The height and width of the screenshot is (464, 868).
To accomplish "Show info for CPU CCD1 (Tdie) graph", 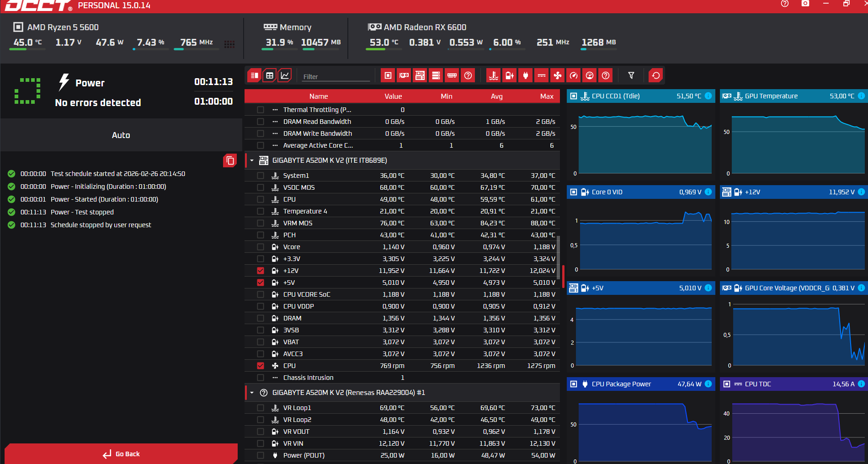I will pos(708,96).
